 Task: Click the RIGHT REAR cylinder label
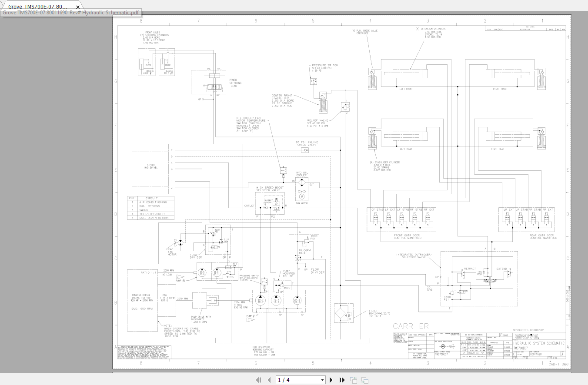coord(498,149)
